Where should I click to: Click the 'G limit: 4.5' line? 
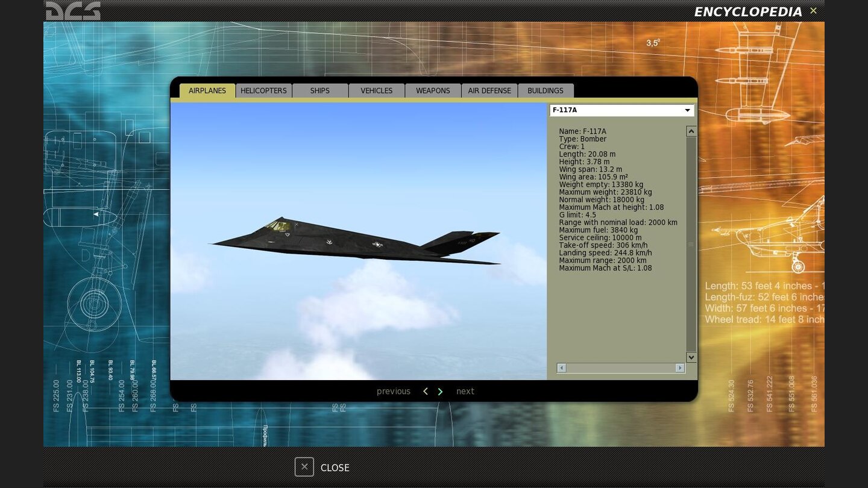click(577, 215)
